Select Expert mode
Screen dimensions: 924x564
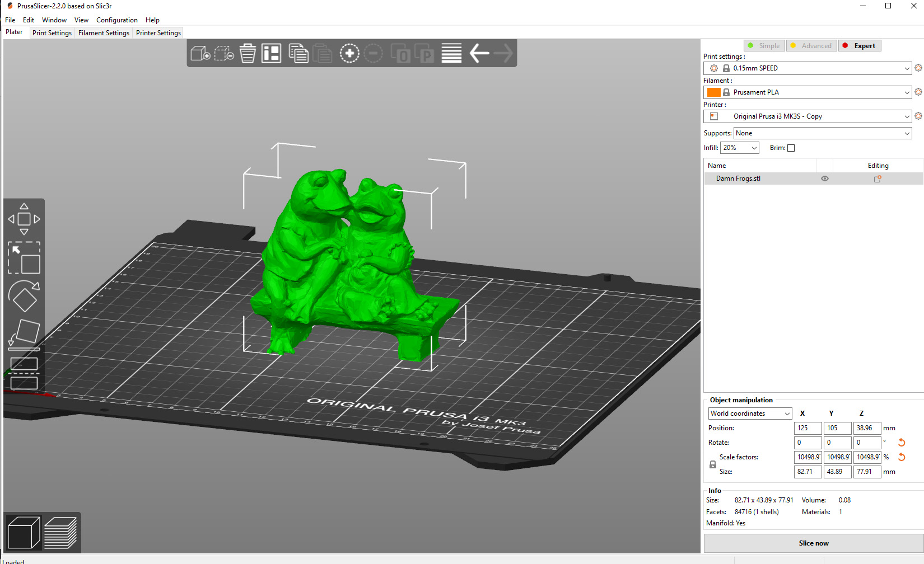tap(860, 46)
